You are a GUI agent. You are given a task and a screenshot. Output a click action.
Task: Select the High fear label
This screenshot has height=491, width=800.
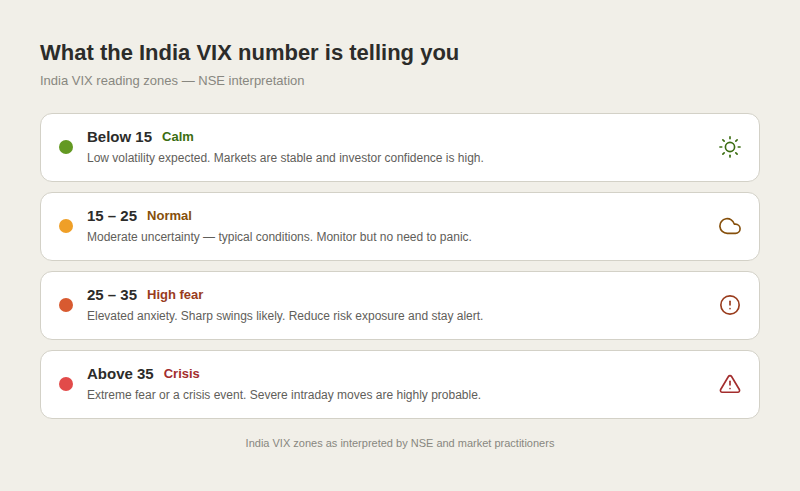tap(175, 295)
